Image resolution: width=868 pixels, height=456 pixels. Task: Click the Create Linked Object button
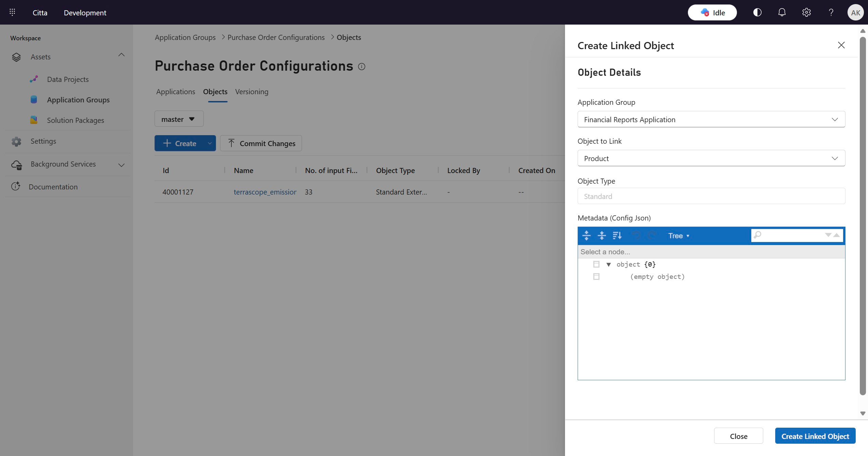coord(815,436)
